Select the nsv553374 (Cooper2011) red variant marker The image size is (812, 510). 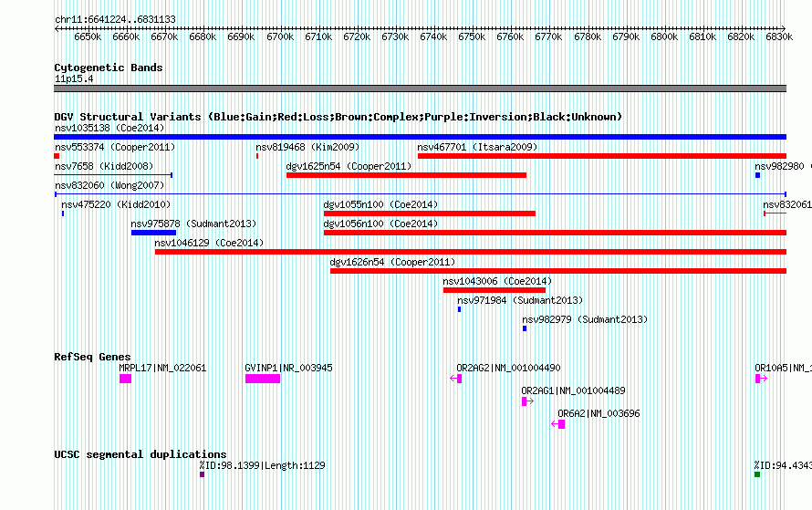click(57, 156)
